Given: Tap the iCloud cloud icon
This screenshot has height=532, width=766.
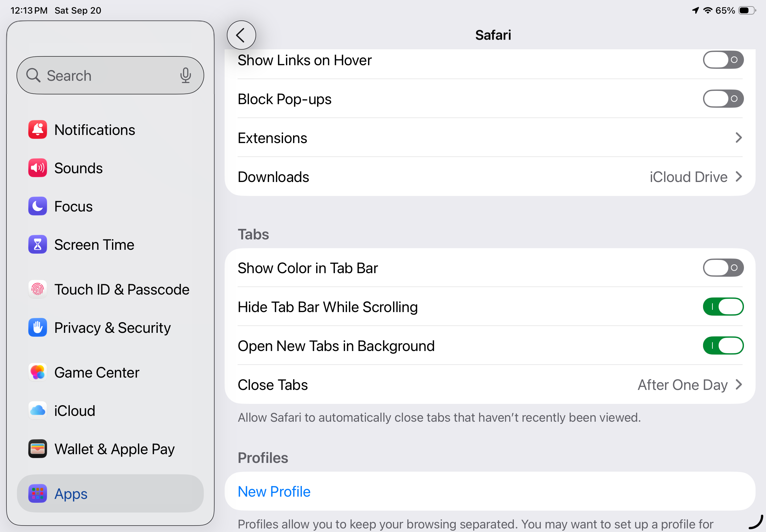Looking at the screenshot, I should [37, 411].
